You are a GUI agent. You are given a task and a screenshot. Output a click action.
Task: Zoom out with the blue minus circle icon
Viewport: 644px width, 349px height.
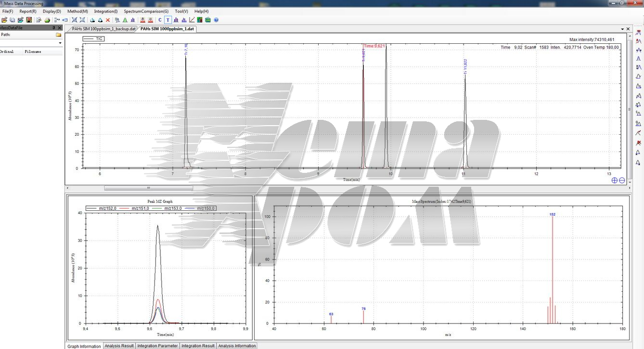pyautogui.click(x=622, y=180)
